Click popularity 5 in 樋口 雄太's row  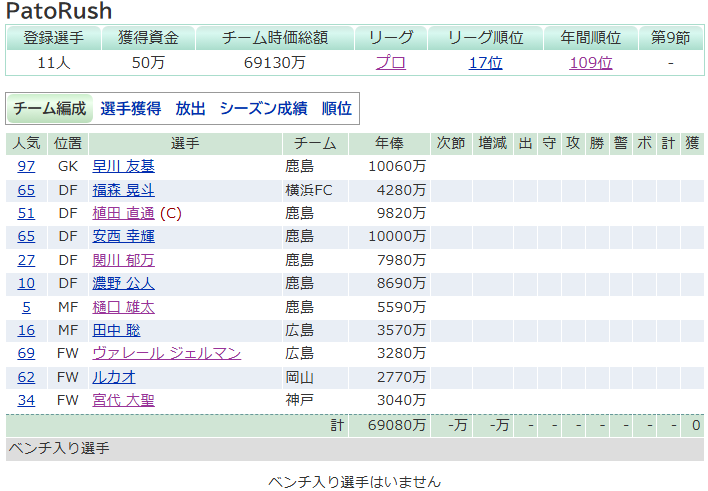26,307
